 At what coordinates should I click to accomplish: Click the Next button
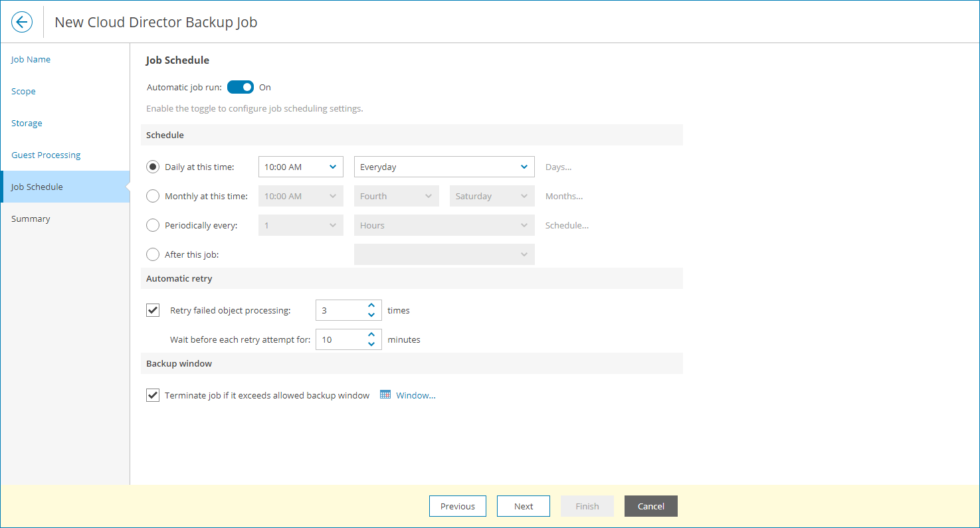click(x=523, y=505)
